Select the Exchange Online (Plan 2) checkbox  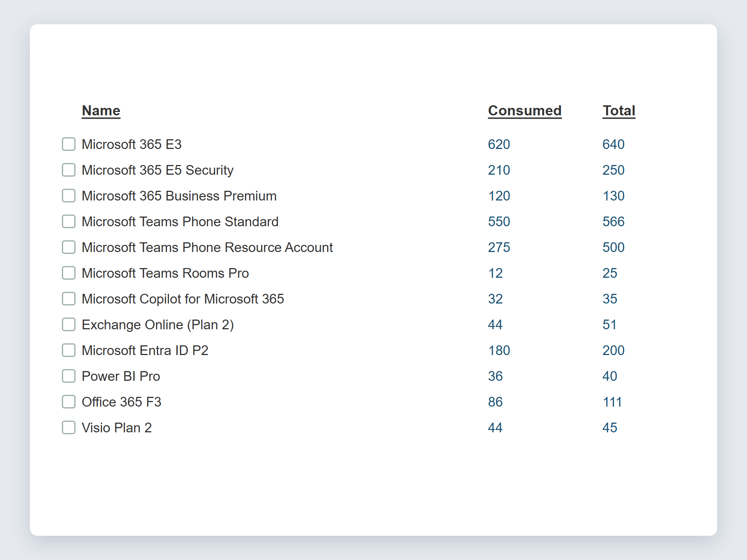click(x=69, y=324)
